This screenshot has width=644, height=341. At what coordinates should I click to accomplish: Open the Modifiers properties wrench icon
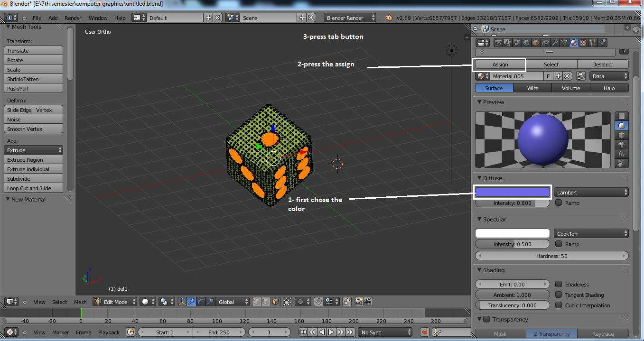click(555, 43)
